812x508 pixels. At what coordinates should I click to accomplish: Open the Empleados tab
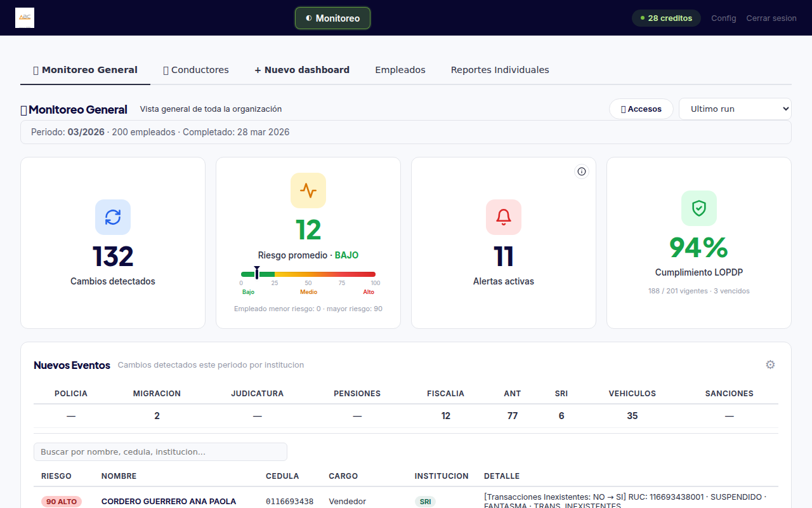pos(400,70)
